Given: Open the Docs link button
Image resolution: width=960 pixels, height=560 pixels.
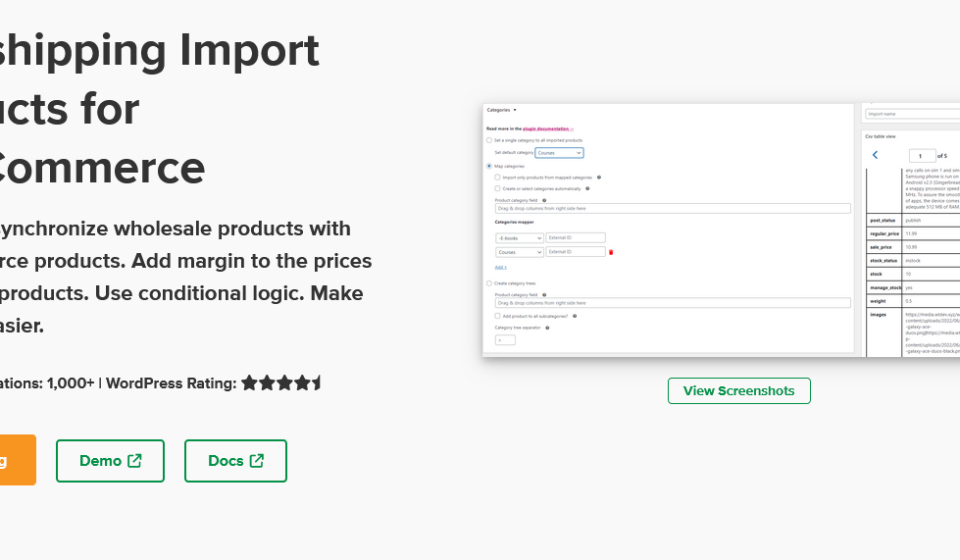Looking at the screenshot, I should [x=236, y=461].
